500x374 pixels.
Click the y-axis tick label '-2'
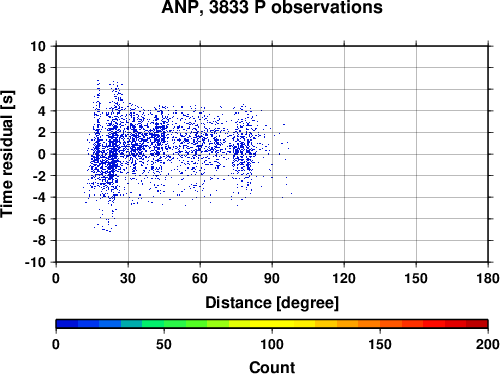click(x=39, y=176)
